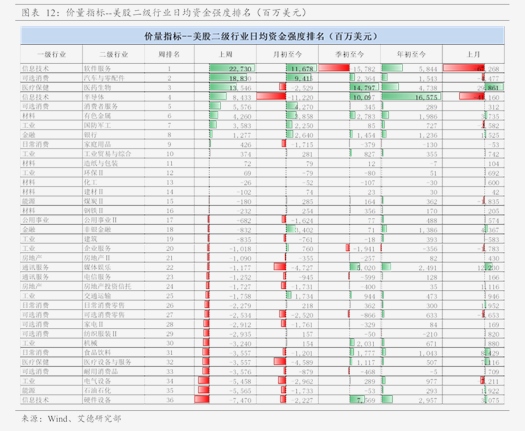Click the "一级行业" column header
Image resolution: width=525 pixels, height=431 pixels.
[x=51, y=54]
